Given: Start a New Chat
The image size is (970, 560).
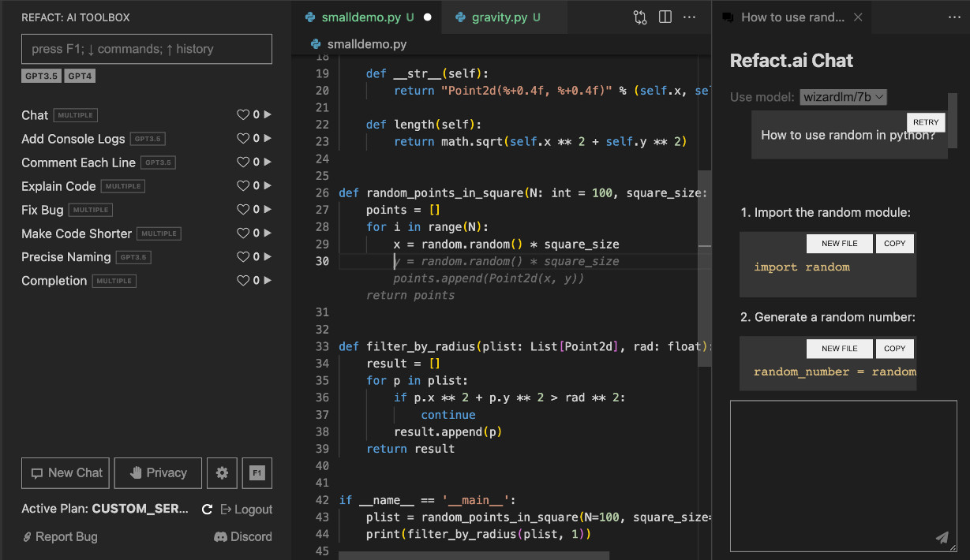Looking at the screenshot, I should point(66,473).
